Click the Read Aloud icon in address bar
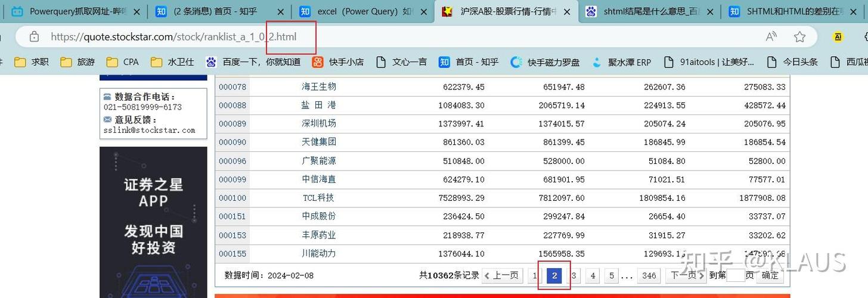This screenshot has width=868, height=298. (x=771, y=37)
